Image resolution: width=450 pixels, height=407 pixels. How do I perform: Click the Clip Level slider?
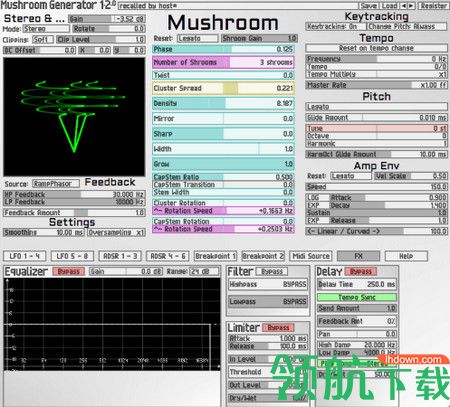[101, 40]
